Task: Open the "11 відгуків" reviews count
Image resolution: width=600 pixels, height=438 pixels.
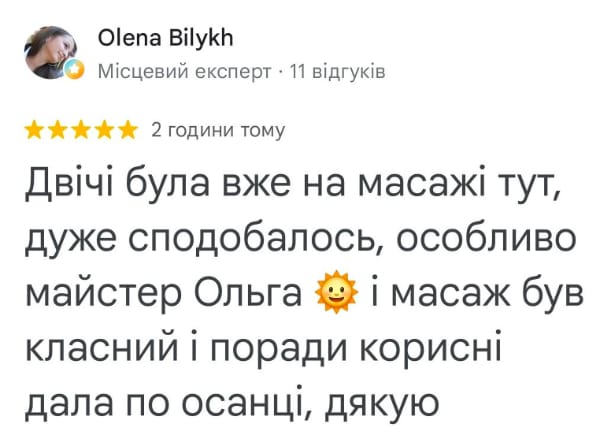Action: point(338,72)
